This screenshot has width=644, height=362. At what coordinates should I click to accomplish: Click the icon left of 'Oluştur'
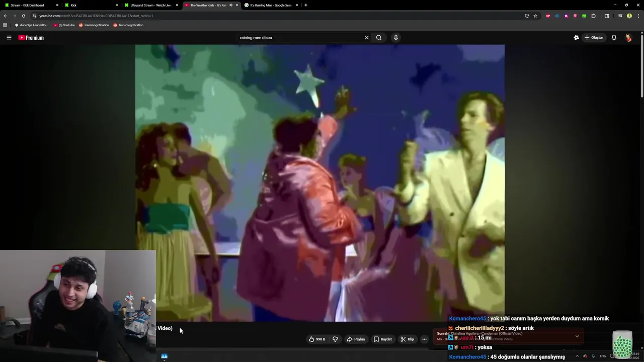[577, 38]
